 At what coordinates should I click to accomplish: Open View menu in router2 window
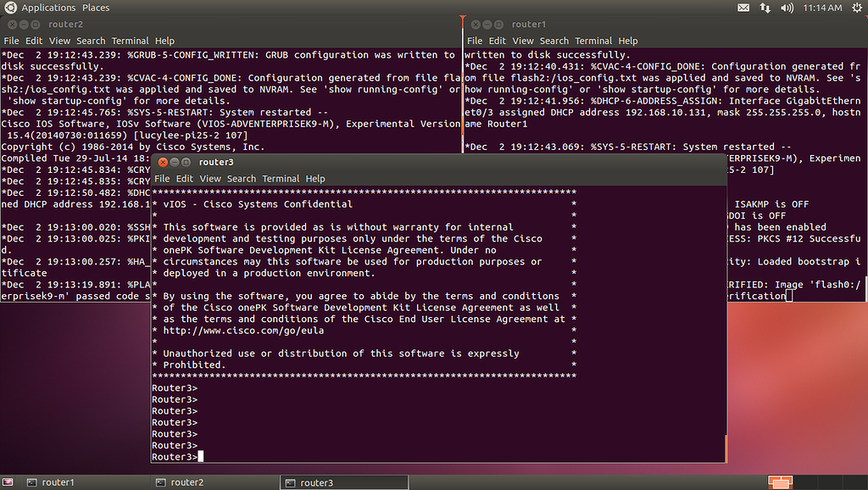tap(60, 41)
